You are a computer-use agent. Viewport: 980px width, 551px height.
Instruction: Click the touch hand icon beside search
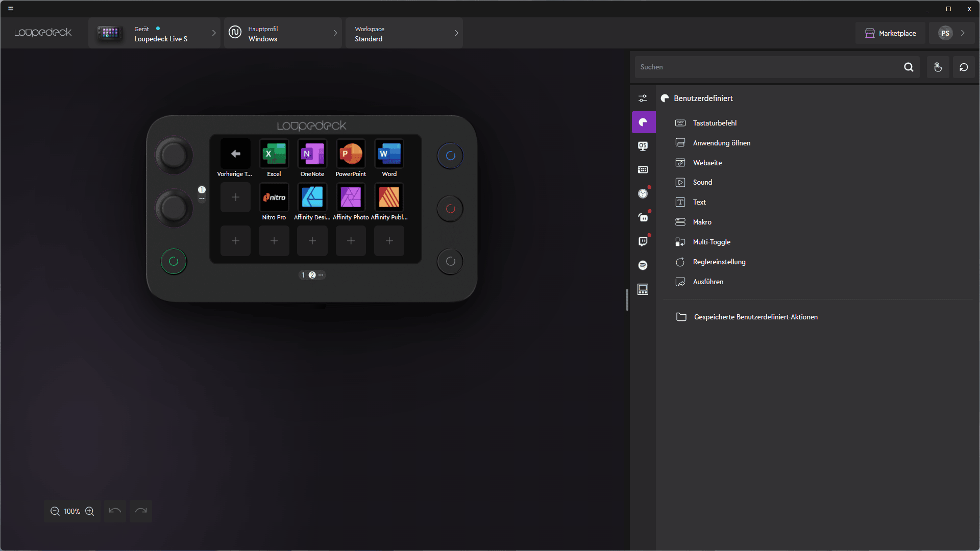[x=938, y=67]
